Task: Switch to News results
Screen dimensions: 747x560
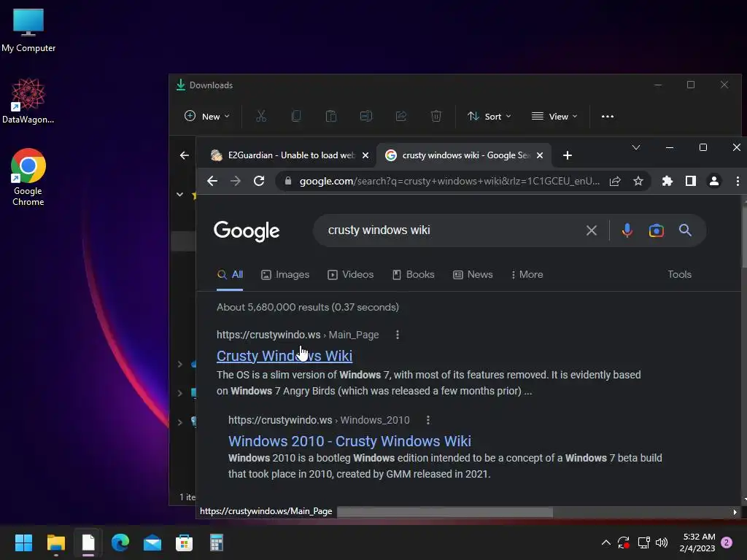Action: pos(473,275)
